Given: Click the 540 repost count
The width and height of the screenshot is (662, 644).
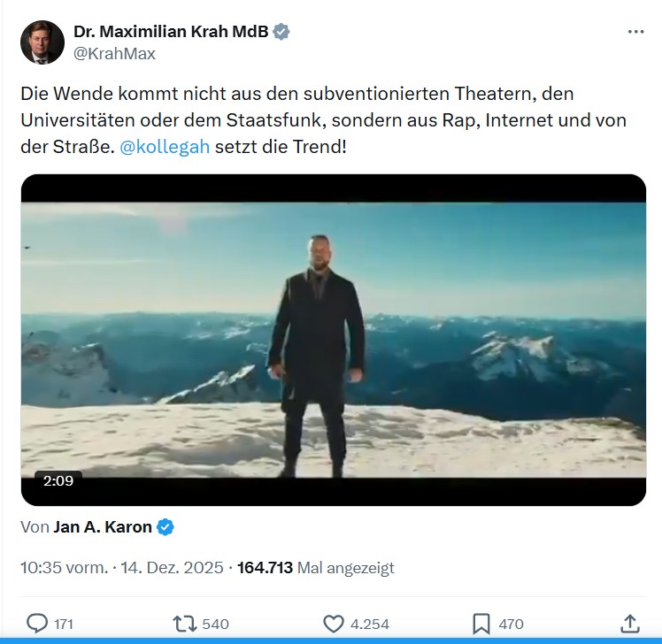Looking at the screenshot, I should 215,624.
